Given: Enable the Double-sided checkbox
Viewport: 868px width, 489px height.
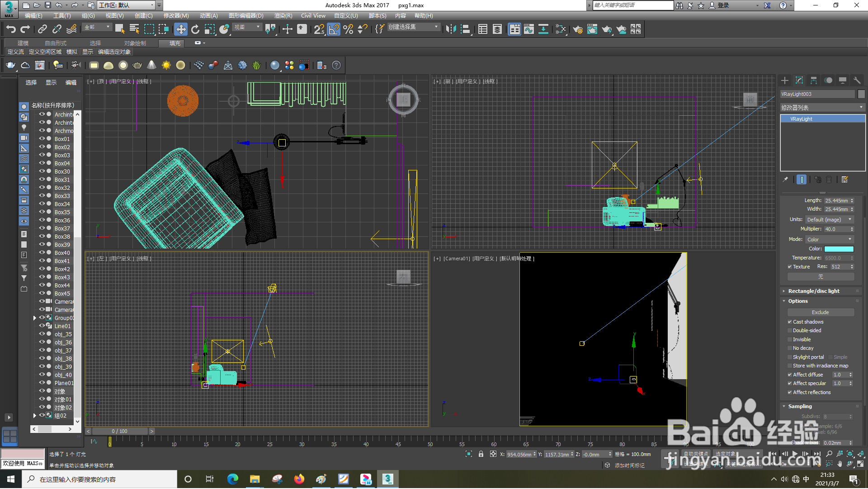Looking at the screenshot, I should [790, 331].
